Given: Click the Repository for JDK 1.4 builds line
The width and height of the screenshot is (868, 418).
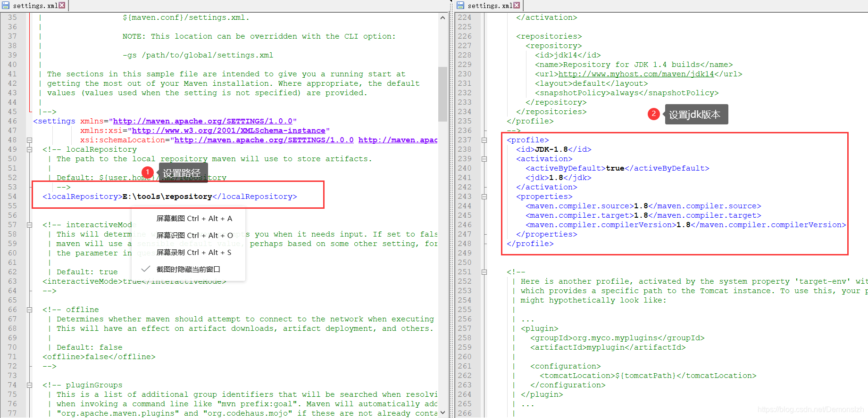Looking at the screenshot, I should pyautogui.click(x=634, y=65).
